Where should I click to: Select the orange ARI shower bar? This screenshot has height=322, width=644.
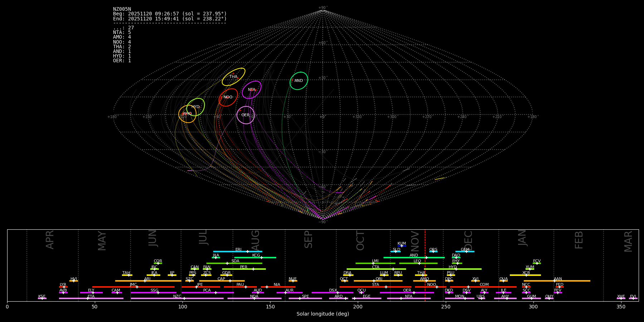coord(148,281)
